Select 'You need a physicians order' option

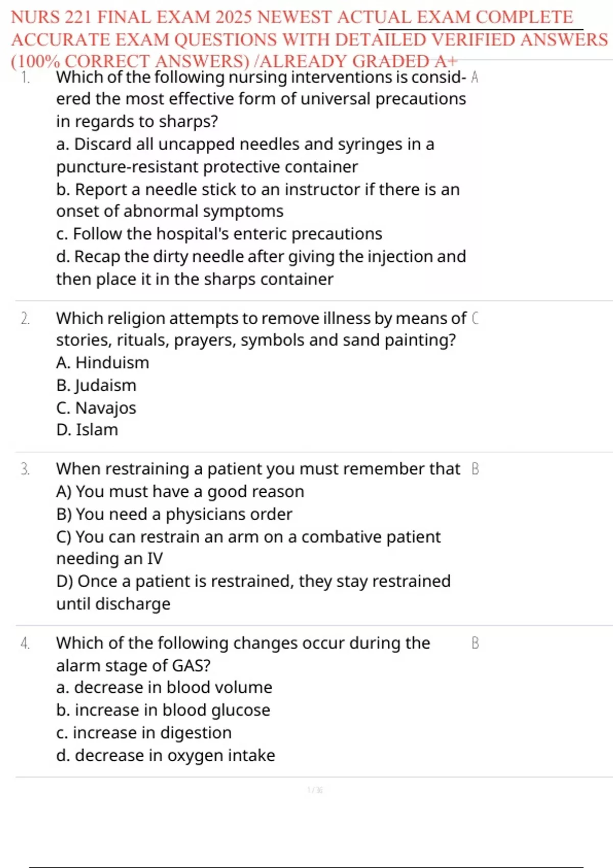(174, 514)
